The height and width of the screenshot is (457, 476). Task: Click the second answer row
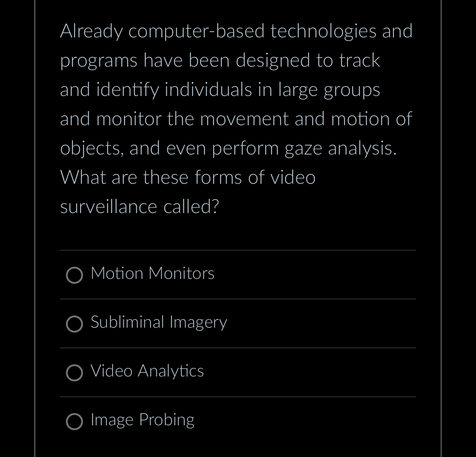point(238,323)
